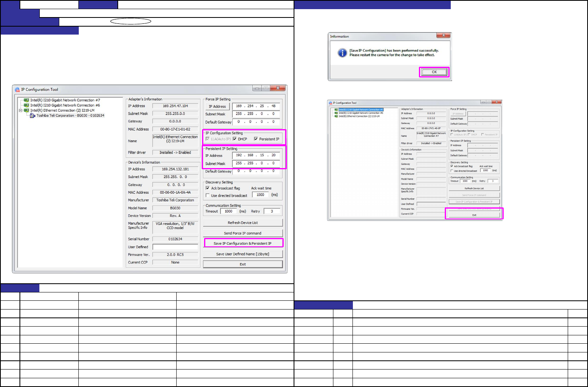Click Serial Number value 0102634
The image size is (588, 387).
click(x=175, y=239)
